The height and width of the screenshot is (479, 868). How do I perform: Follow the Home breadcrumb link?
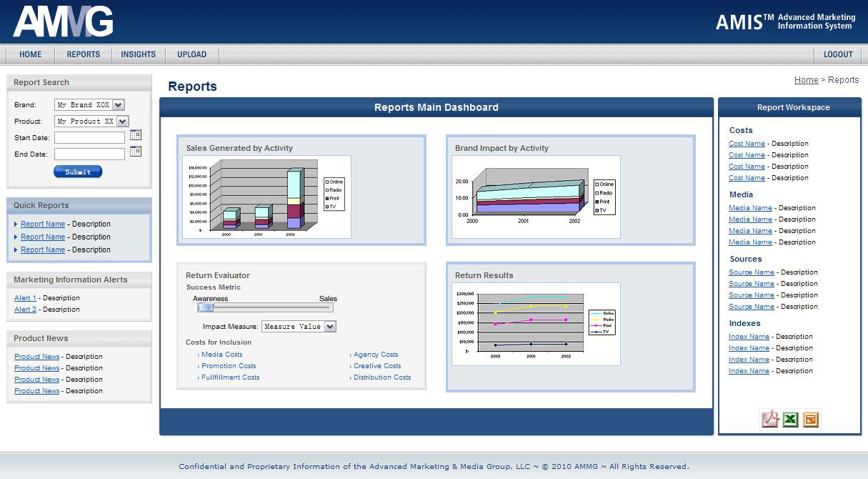click(806, 80)
